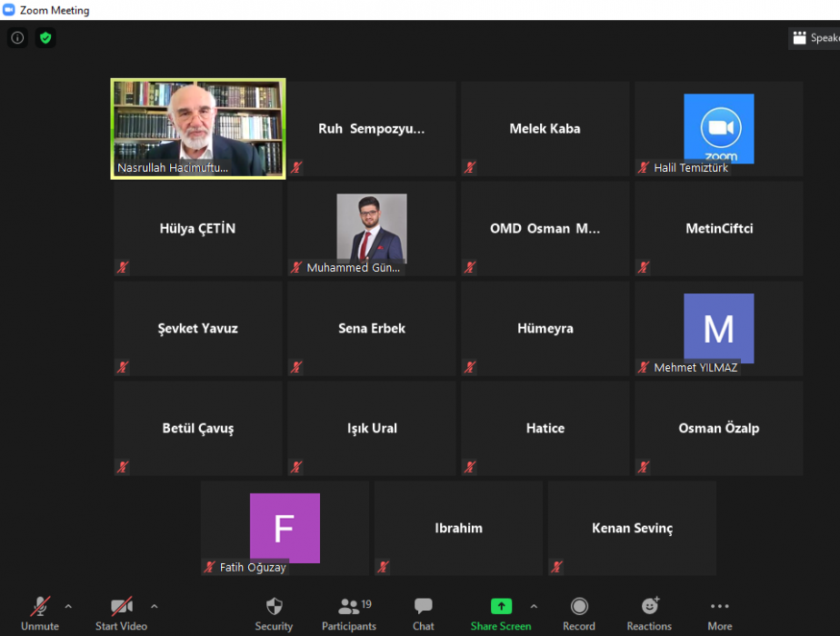This screenshot has height=636, width=840.
Task: Open the Reactions menu
Action: point(649,613)
